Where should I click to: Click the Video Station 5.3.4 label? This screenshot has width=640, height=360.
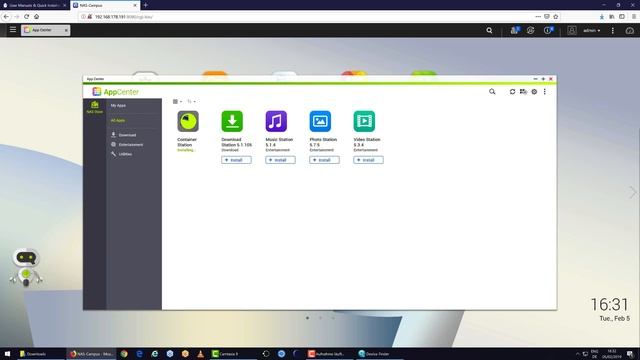tap(367, 142)
